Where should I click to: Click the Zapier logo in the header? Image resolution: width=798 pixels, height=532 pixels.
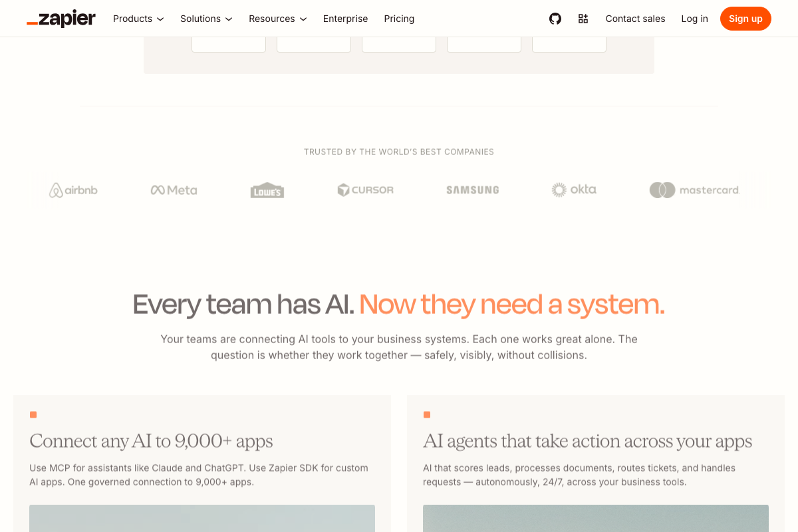click(61, 19)
